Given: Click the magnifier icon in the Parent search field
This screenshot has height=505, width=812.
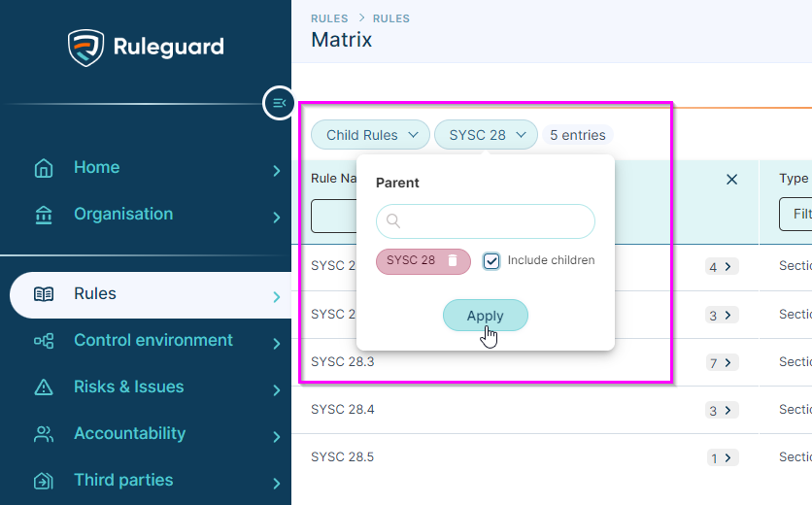Looking at the screenshot, I should coord(393,221).
